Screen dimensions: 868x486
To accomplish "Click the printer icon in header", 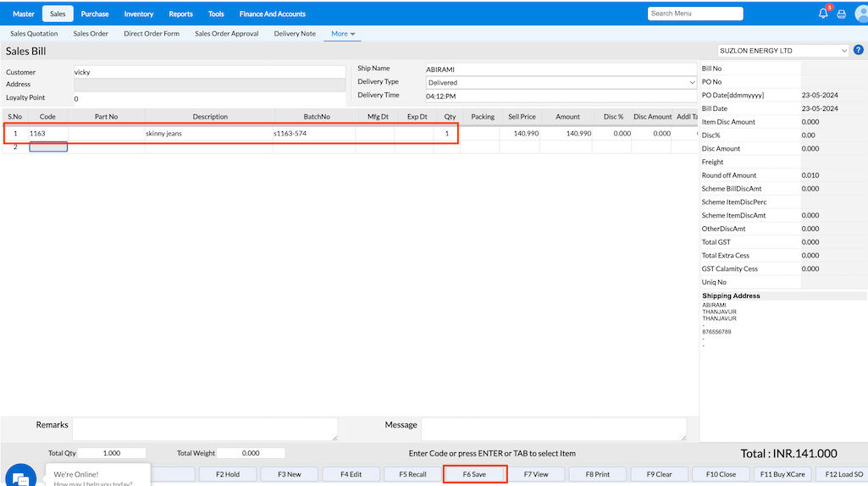I will (x=842, y=14).
